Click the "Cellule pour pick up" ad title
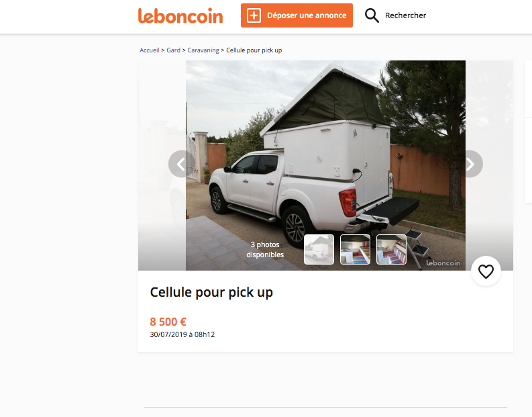 pos(211,292)
